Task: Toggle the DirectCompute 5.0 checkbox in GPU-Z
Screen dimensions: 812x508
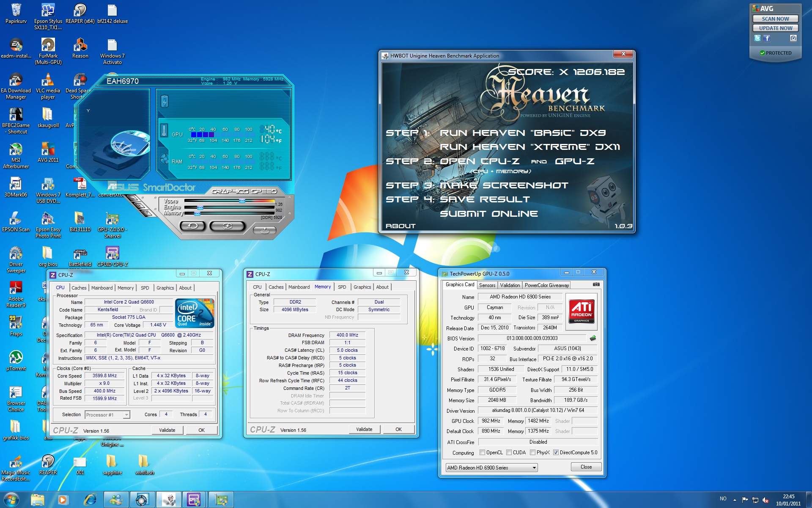Action: [x=556, y=453]
